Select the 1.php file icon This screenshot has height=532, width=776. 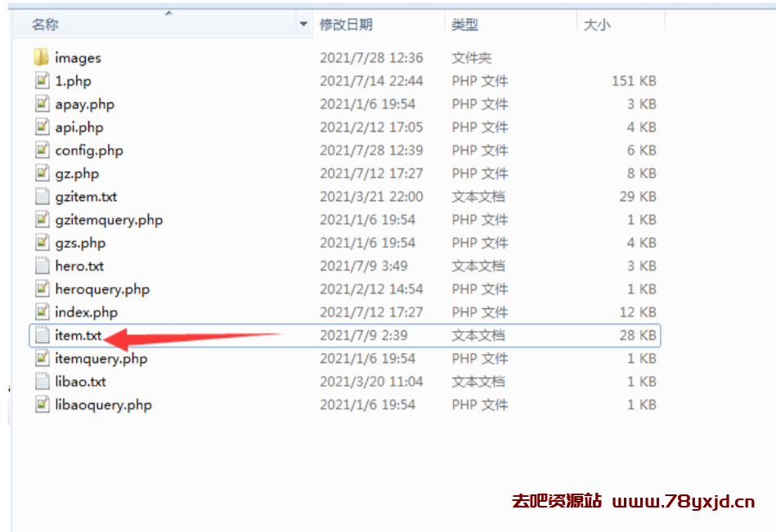pos(42,81)
